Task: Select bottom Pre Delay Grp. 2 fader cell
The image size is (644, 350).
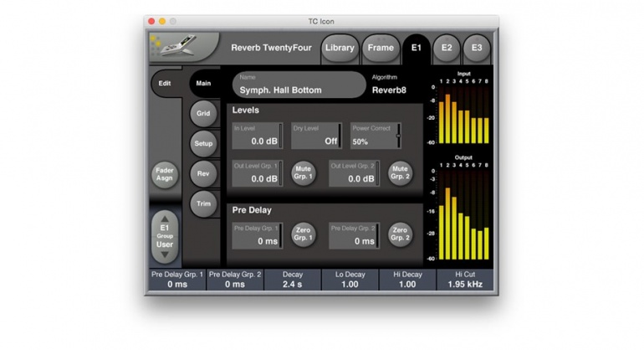Action: click(x=234, y=280)
